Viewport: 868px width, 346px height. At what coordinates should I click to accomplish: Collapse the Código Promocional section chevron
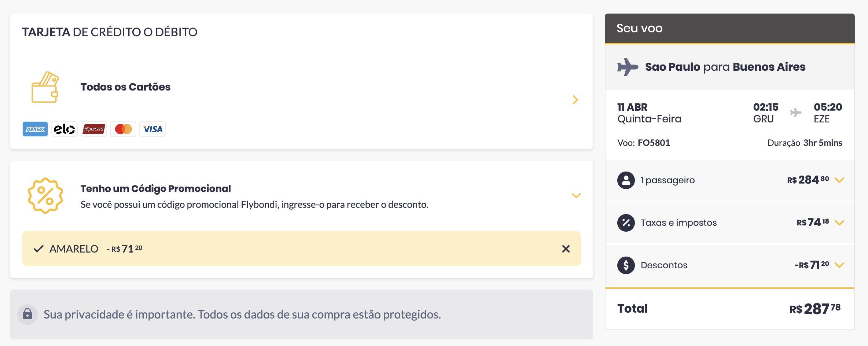576,195
